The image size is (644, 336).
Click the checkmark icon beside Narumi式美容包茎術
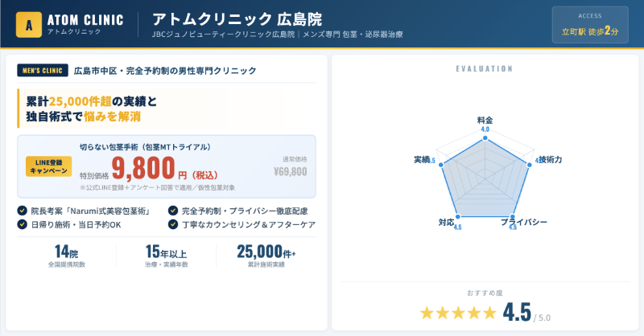pos(22,211)
